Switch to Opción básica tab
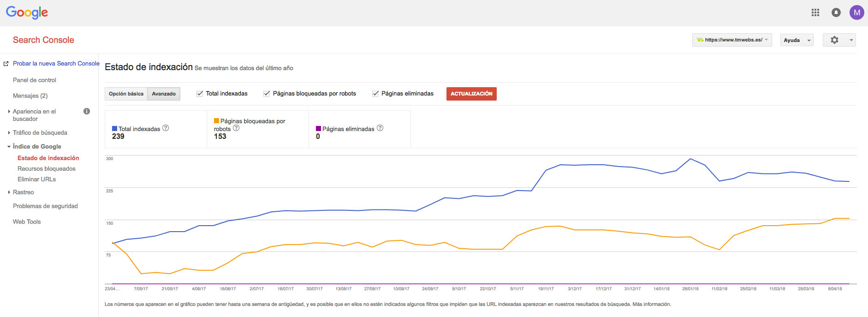868x317 pixels. click(126, 94)
